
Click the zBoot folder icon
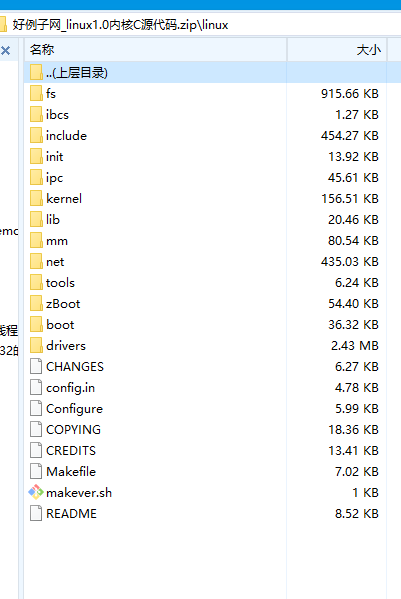[36, 303]
